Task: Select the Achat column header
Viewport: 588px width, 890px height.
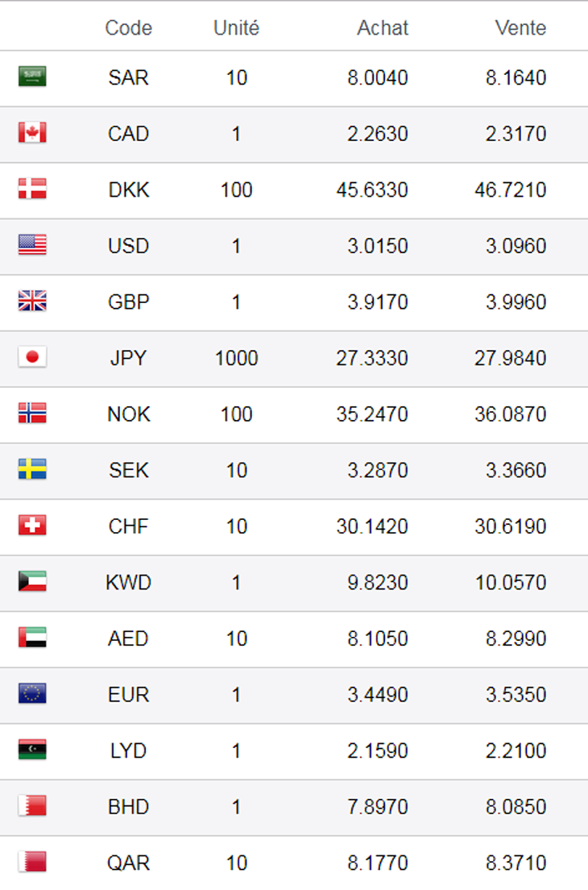Action: 383,27
